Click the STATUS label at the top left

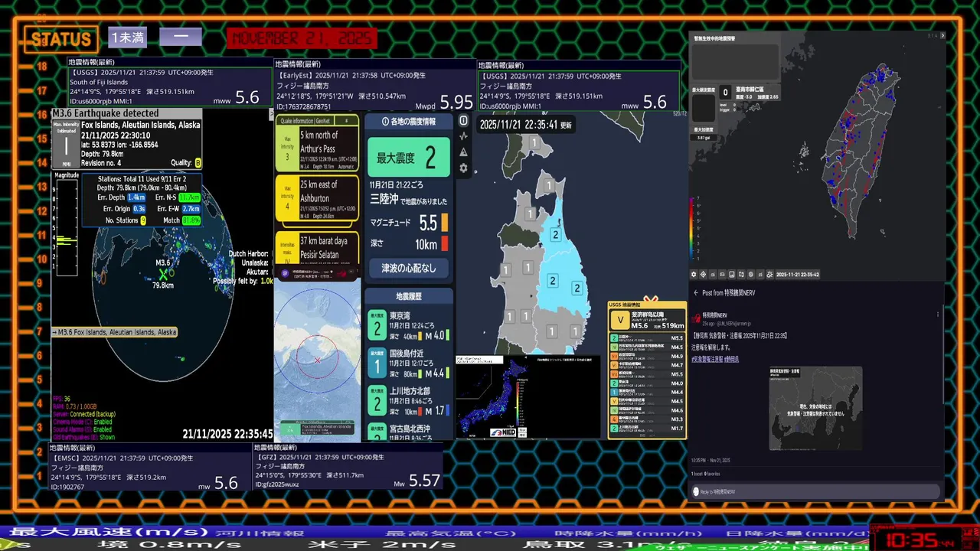(60, 39)
